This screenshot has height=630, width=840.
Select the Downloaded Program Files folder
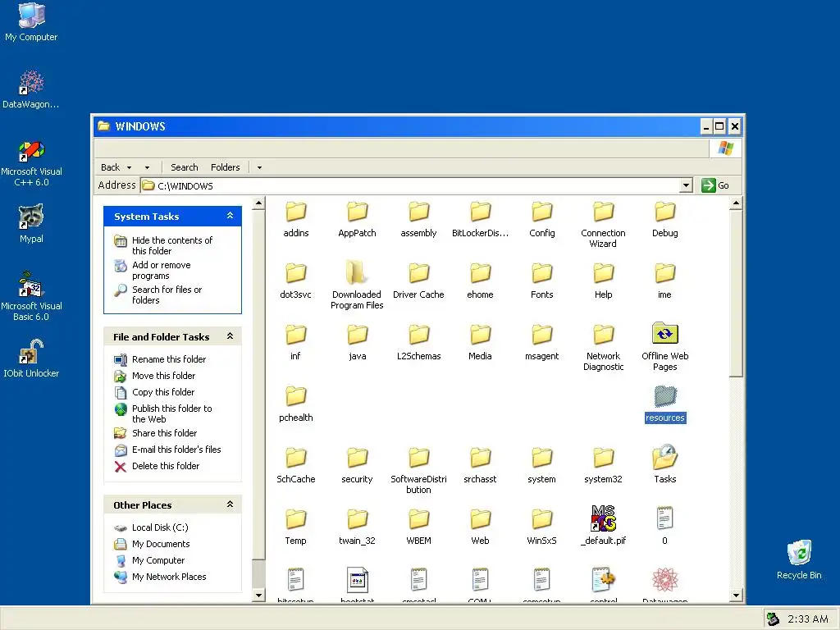357,285
